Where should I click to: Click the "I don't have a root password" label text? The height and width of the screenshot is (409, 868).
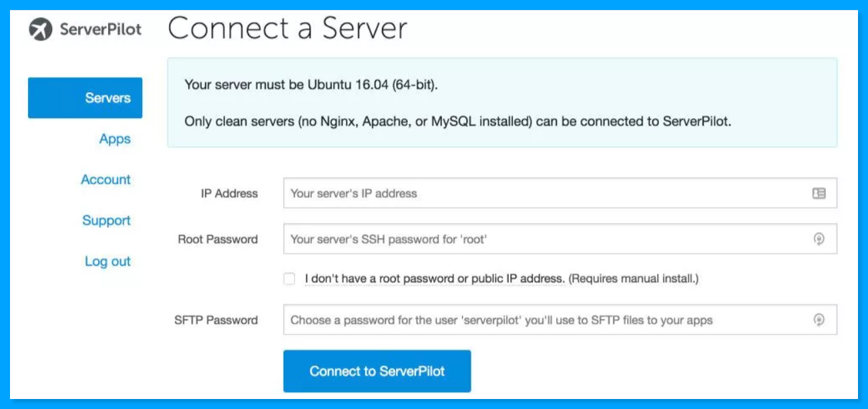click(435, 279)
